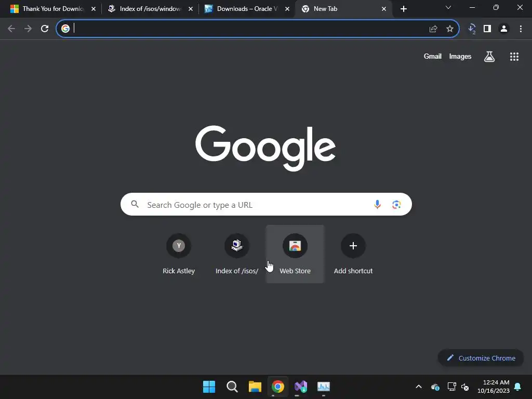Image resolution: width=532 pixels, height=399 pixels.
Task: Search by image with Google Lens icon
Action: pyautogui.click(x=396, y=204)
